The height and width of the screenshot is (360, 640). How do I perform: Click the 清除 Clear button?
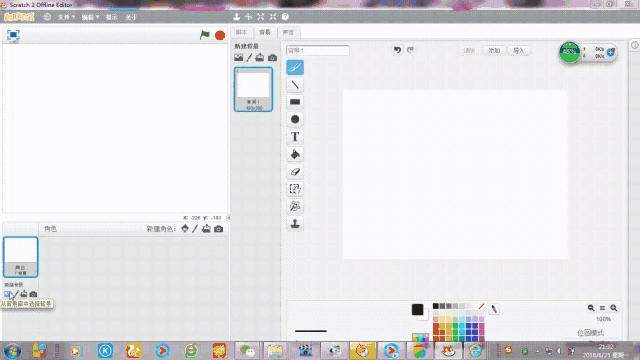(x=470, y=51)
